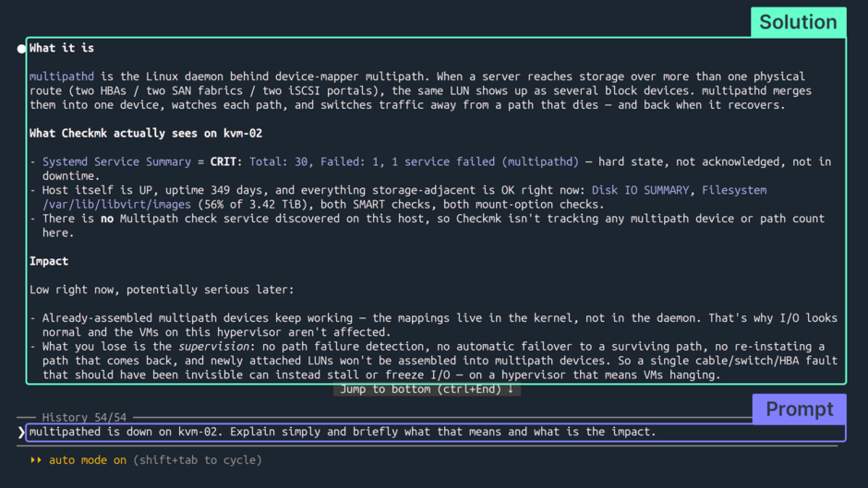Click the auto mode on indicator

pyautogui.click(x=88, y=460)
